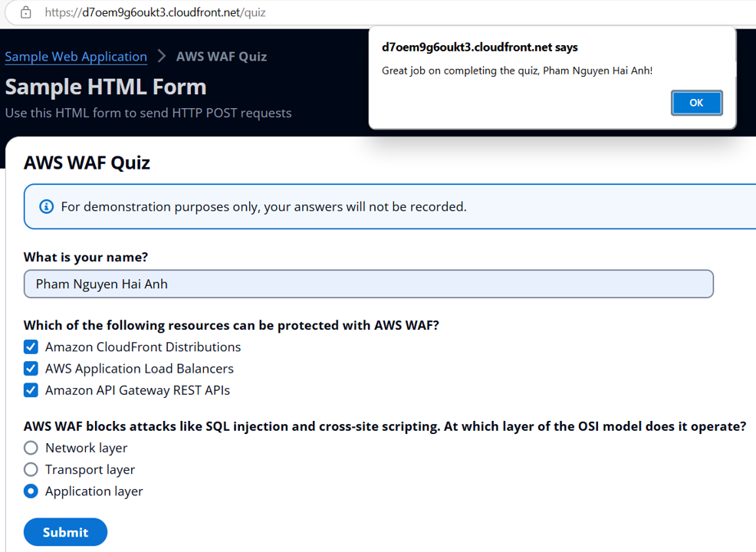Click the AWS WAF Quiz breadcrumb item
This screenshot has height=552, width=756.
click(222, 57)
